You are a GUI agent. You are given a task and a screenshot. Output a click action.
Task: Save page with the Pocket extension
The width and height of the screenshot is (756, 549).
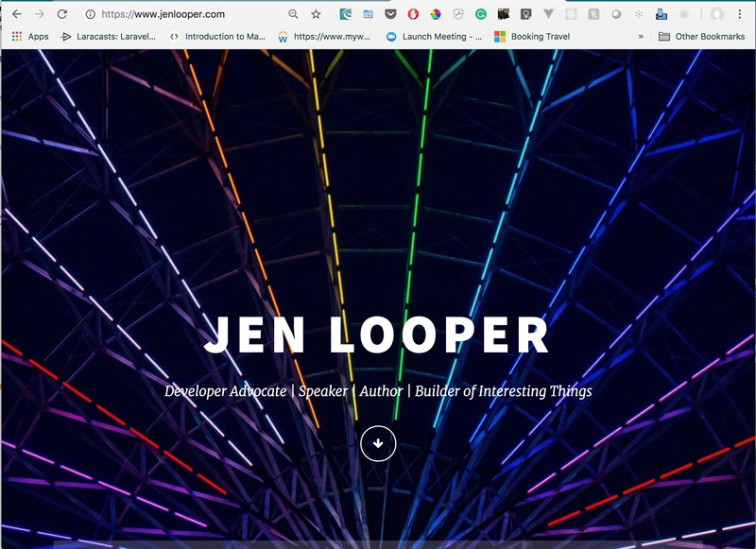[x=390, y=14]
